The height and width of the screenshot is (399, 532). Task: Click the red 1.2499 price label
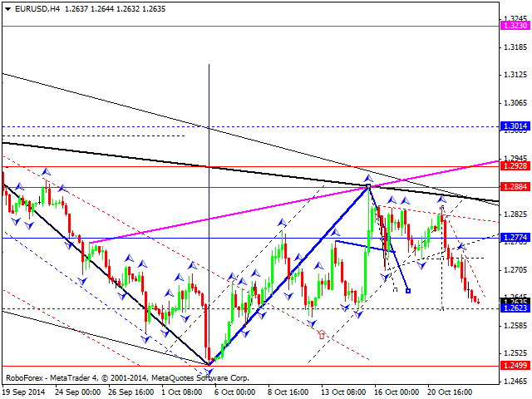(513, 366)
